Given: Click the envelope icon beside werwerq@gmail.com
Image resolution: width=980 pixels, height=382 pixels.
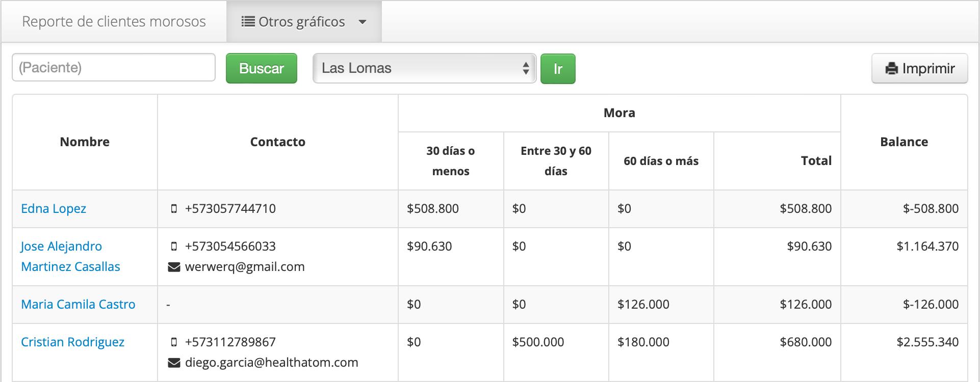Looking at the screenshot, I should tap(174, 267).
